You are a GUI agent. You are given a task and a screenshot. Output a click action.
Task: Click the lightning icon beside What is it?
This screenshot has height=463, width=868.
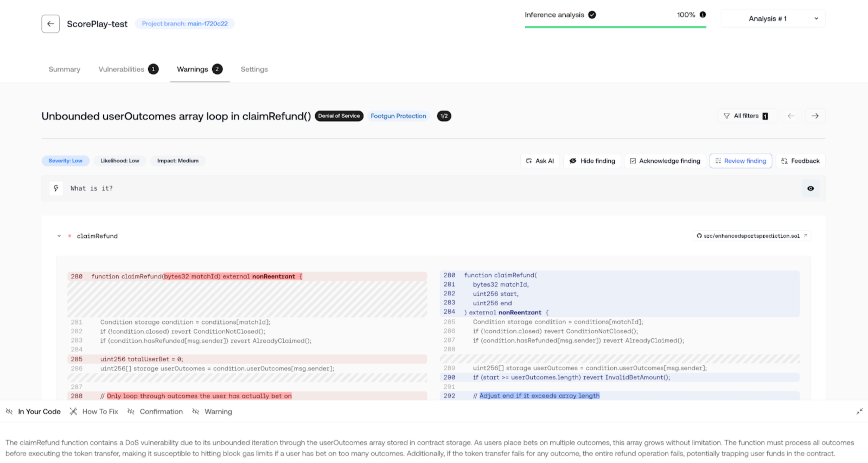tap(56, 188)
